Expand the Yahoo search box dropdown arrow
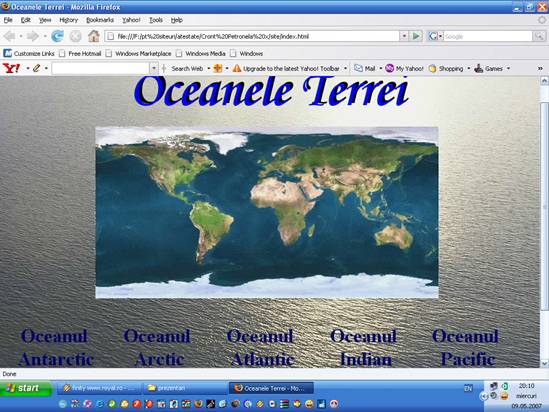Viewport: 549px width, 412px height. (x=153, y=68)
